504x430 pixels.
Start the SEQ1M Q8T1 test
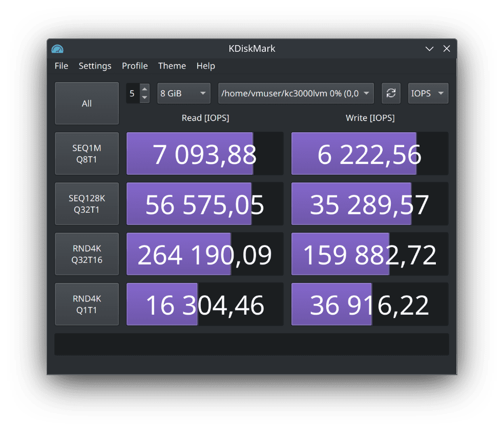point(87,154)
